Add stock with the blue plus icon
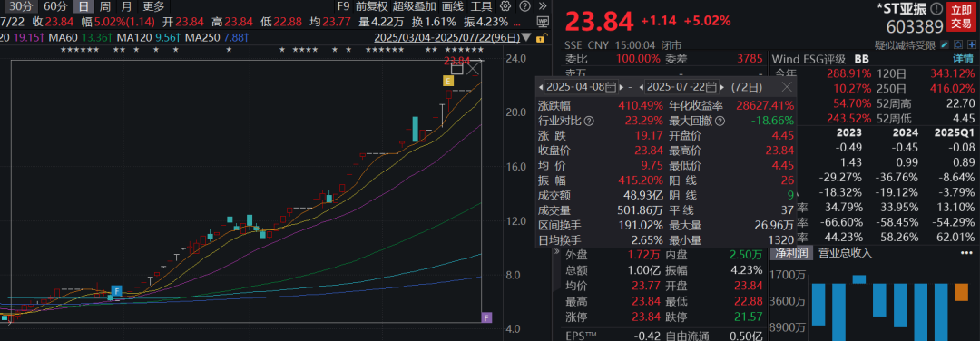The width and height of the screenshot is (980, 341). click(972, 44)
